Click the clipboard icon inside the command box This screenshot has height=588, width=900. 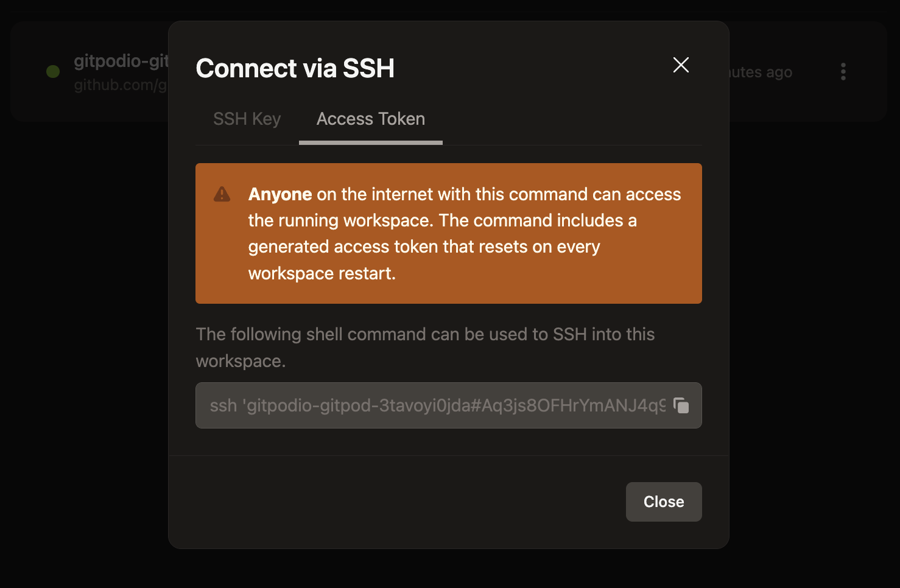(682, 405)
